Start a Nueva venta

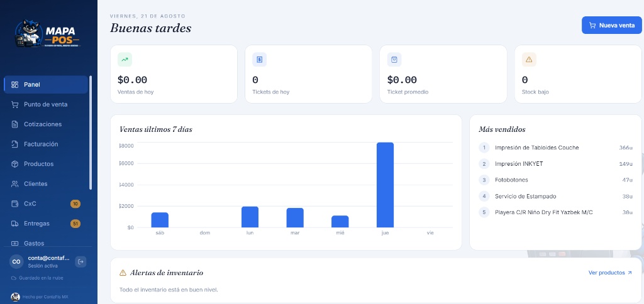click(611, 25)
